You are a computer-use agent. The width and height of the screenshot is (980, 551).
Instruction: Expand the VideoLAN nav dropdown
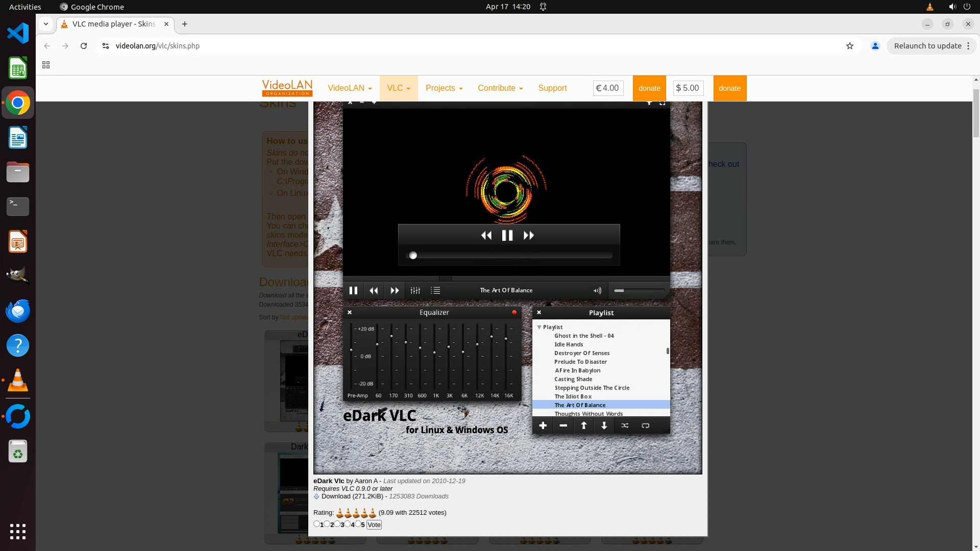[x=350, y=88]
